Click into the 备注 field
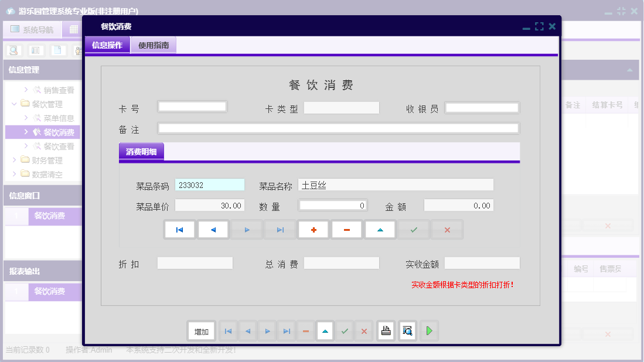 [x=338, y=128]
